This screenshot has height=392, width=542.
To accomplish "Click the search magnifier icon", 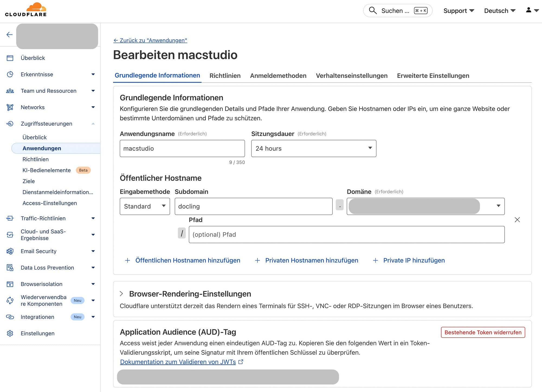I will pos(373,11).
